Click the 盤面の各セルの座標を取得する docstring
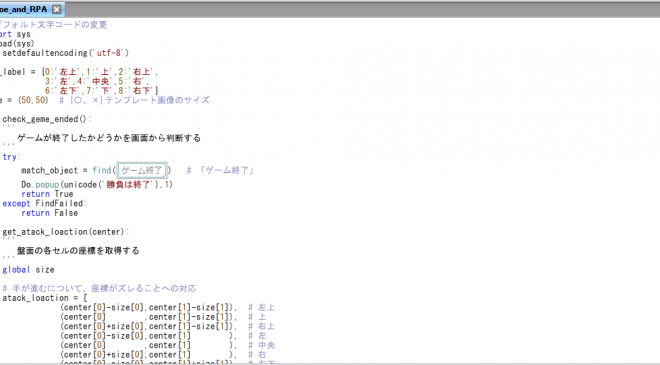Screen dimensions: 660x365 coord(78,251)
